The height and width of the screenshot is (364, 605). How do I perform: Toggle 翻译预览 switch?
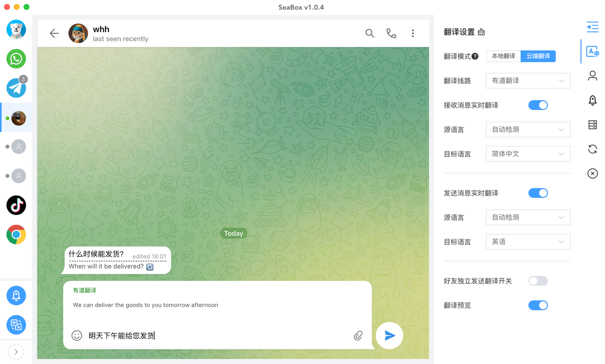pos(538,305)
